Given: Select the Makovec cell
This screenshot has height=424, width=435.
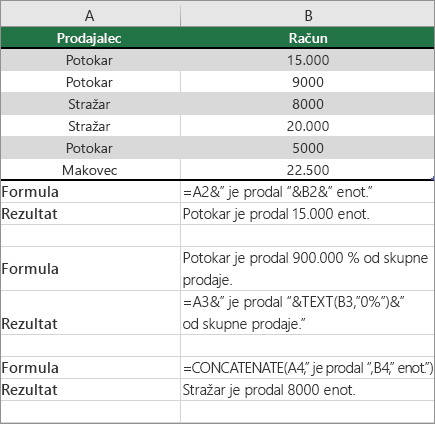Looking at the screenshot, I should click(x=90, y=170).
